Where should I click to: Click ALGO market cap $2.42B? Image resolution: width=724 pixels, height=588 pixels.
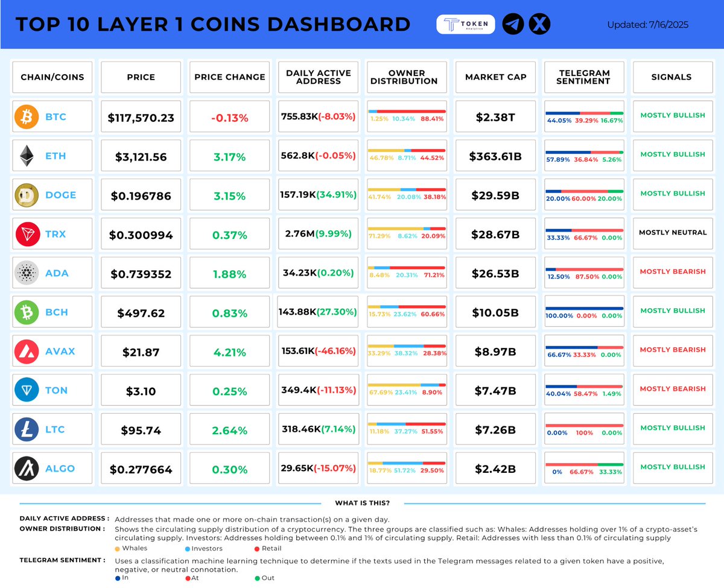click(495, 470)
